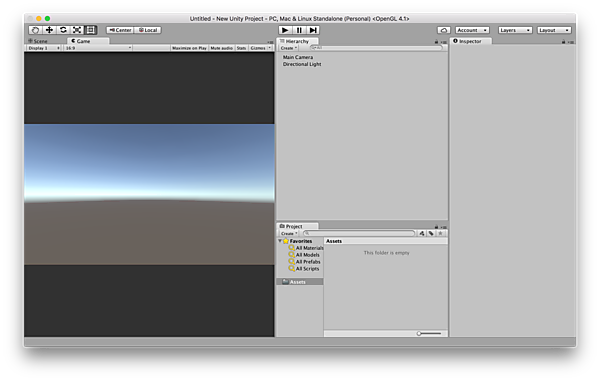The width and height of the screenshot is (600, 381).
Task: Start Play mode
Action: (285, 30)
